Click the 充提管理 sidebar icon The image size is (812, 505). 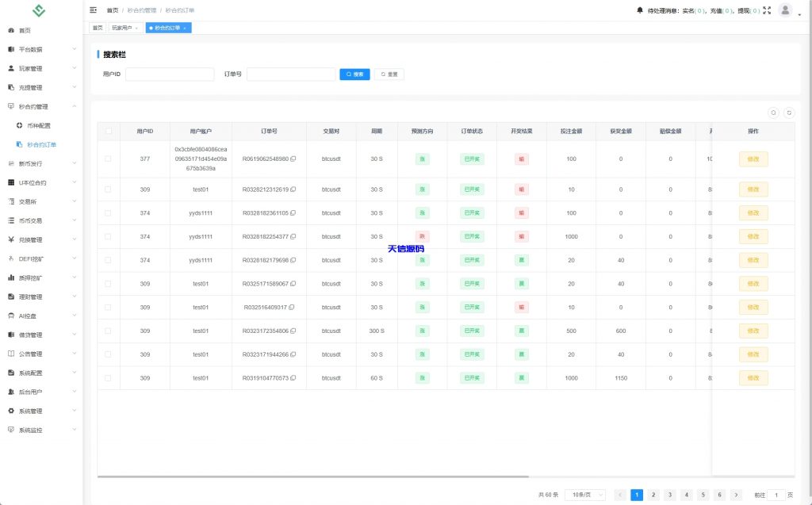(x=11, y=87)
